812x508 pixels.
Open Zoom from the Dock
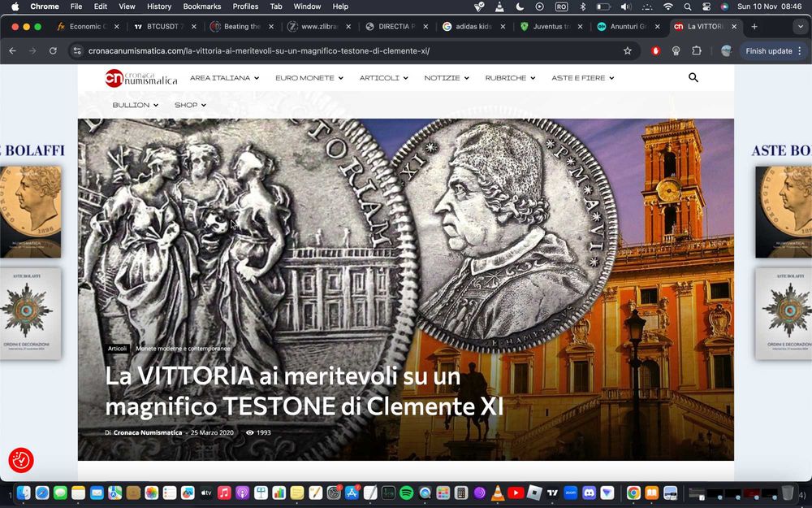[571, 493]
